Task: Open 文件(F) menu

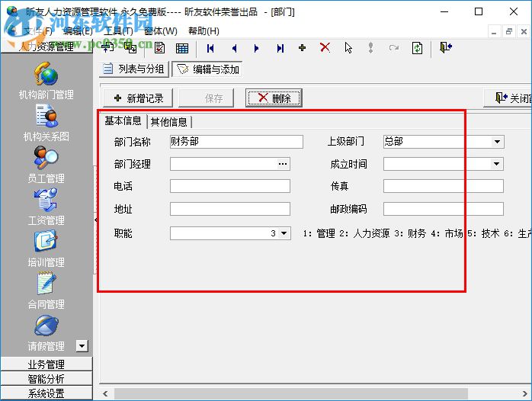Action: (x=38, y=31)
